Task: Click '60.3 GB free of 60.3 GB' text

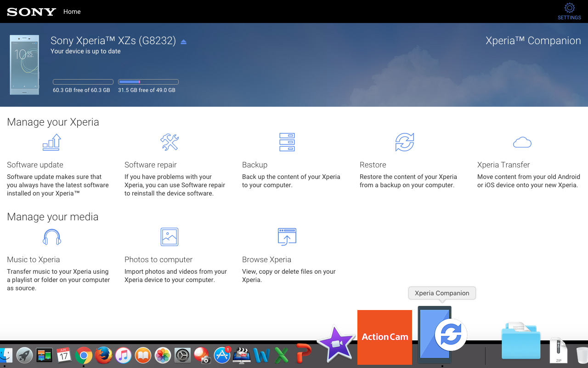Action: [x=81, y=90]
